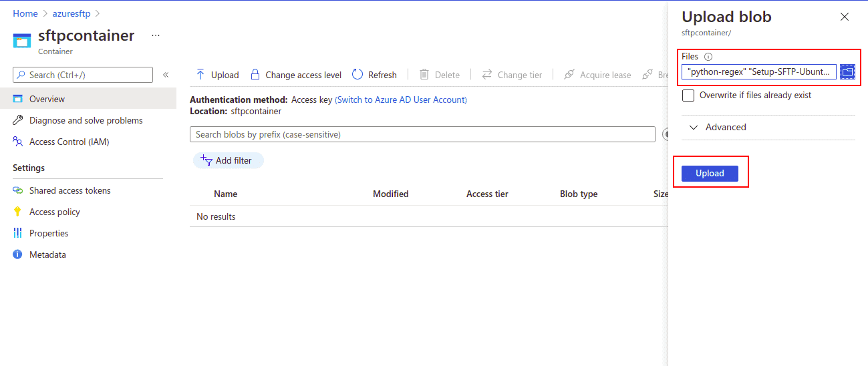Screen dimensions: 868x366
Task: Click the browse folder icon for files
Action: click(847, 71)
